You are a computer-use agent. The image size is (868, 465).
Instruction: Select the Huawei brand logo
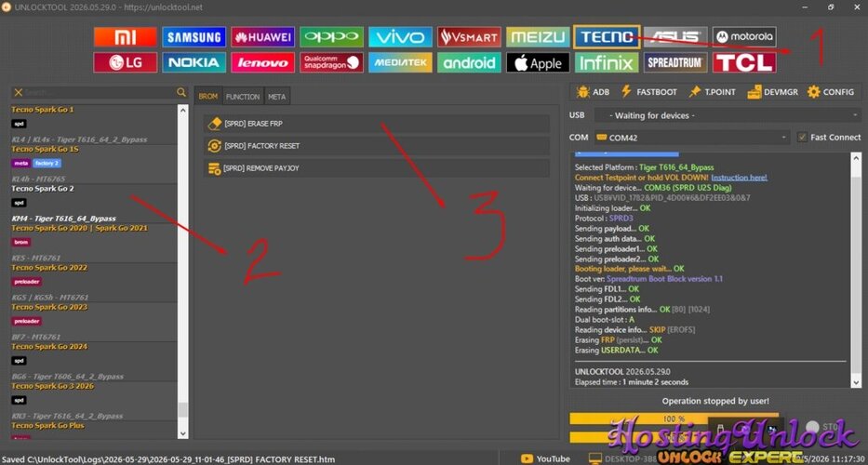(x=262, y=37)
